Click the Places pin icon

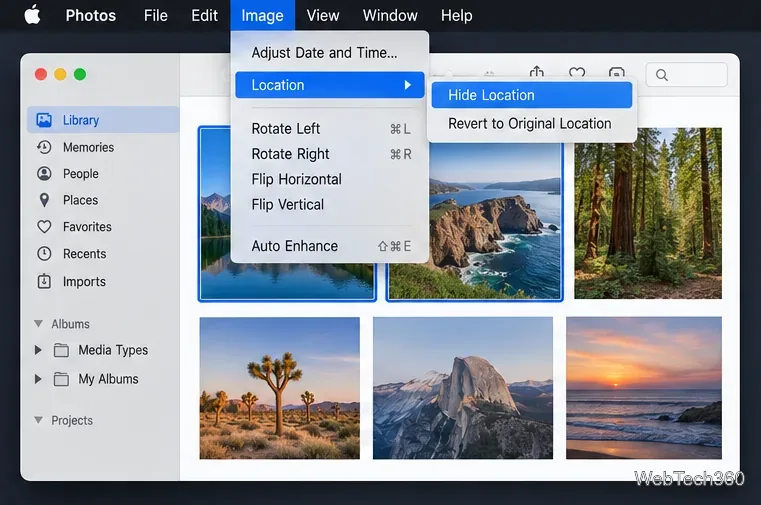click(x=44, y=200)
